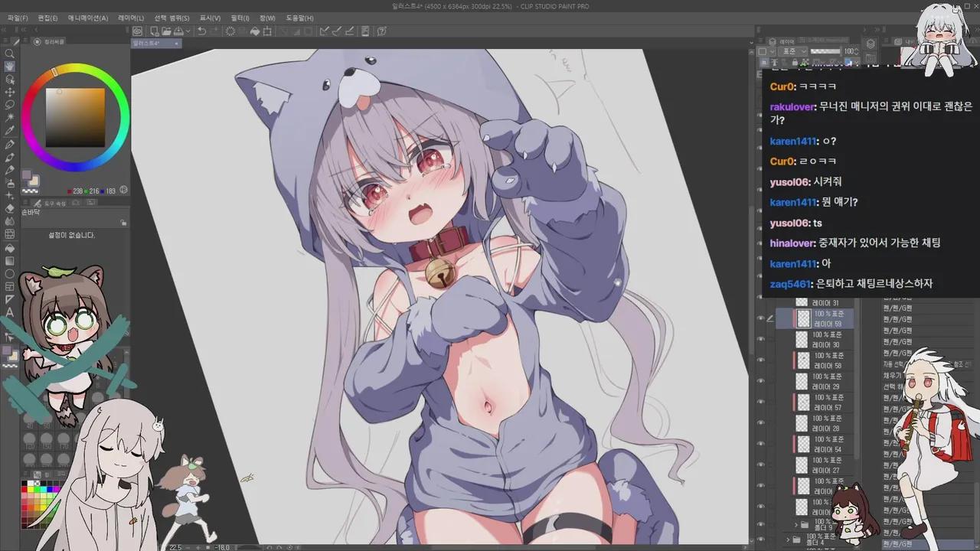Select the Pen tool in tool palette
This screenshot has height=551, width=980.
pyautogui.click(x=10, y=144)
